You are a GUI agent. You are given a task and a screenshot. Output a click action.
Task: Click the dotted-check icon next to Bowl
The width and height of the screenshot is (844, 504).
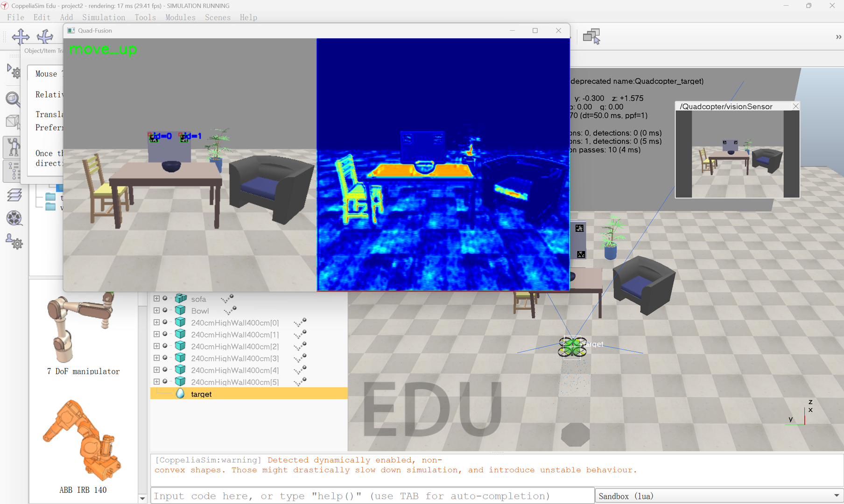[230, 310]
